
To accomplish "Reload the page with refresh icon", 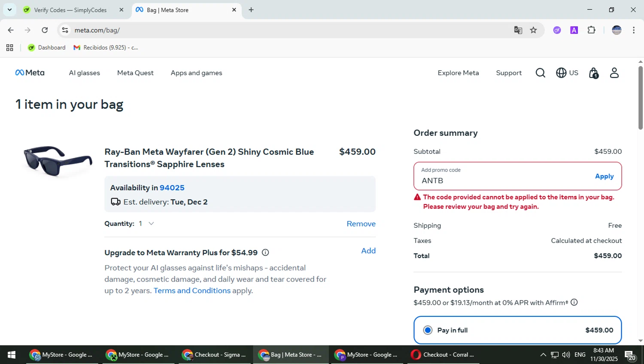I will 45,30.
